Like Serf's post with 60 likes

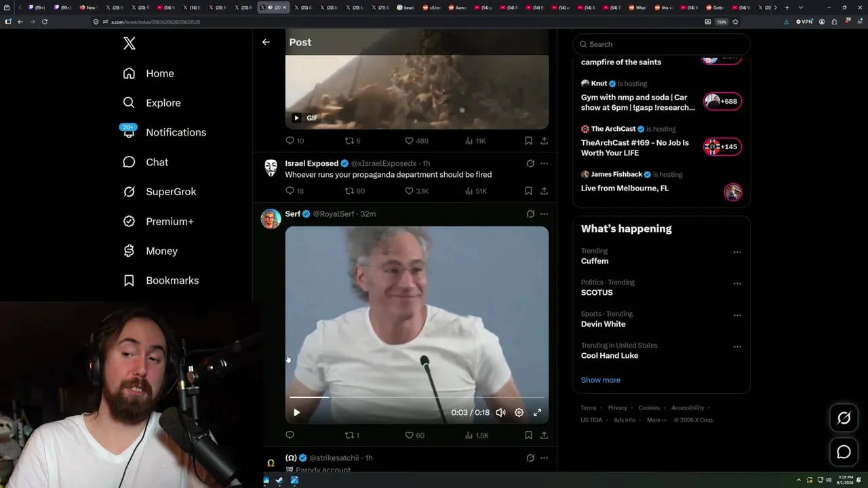pyautogui.click(x=414, y=435)
